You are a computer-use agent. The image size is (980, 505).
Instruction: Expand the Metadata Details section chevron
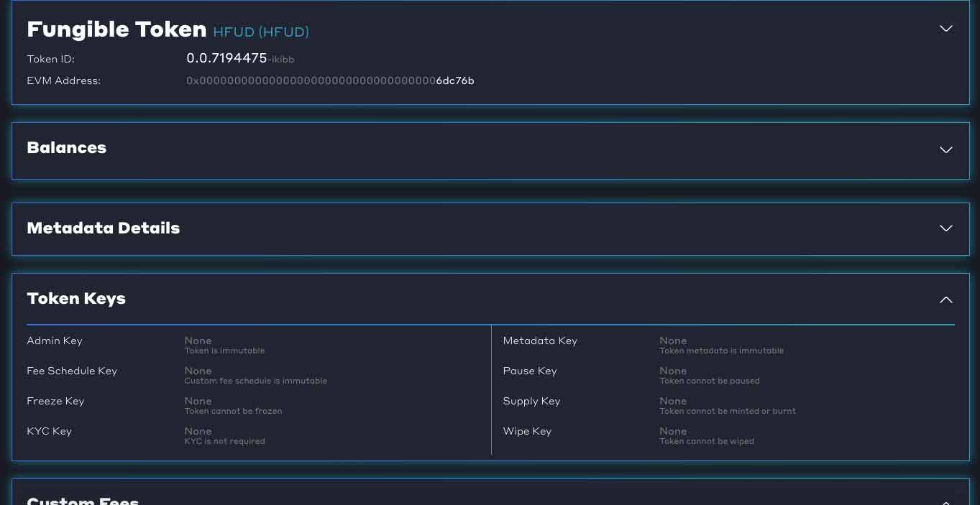946,228
